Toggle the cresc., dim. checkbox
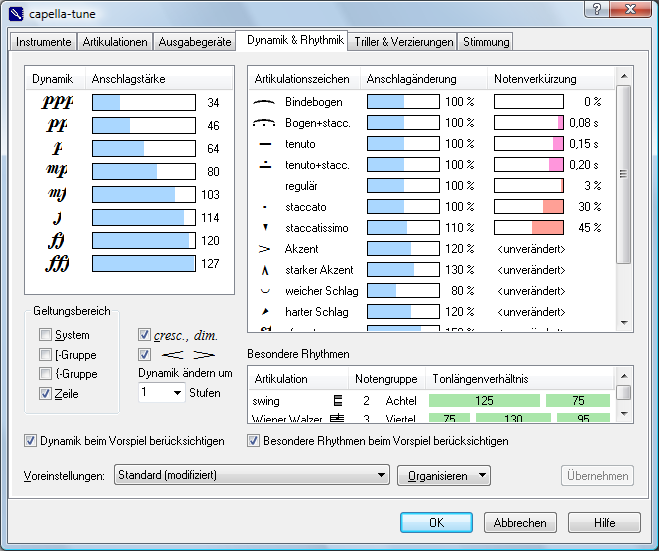This screenshot has width=659, height=551. (x=144, y=335)
